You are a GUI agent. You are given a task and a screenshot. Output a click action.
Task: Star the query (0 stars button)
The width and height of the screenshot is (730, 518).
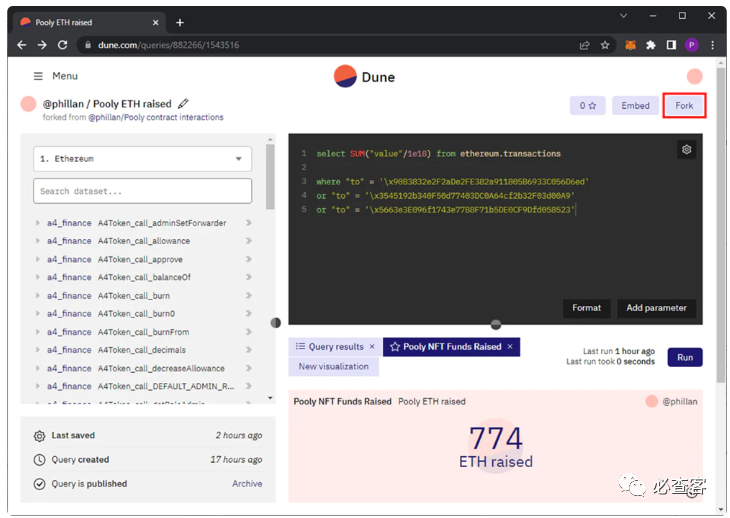(x=588, y=106)
